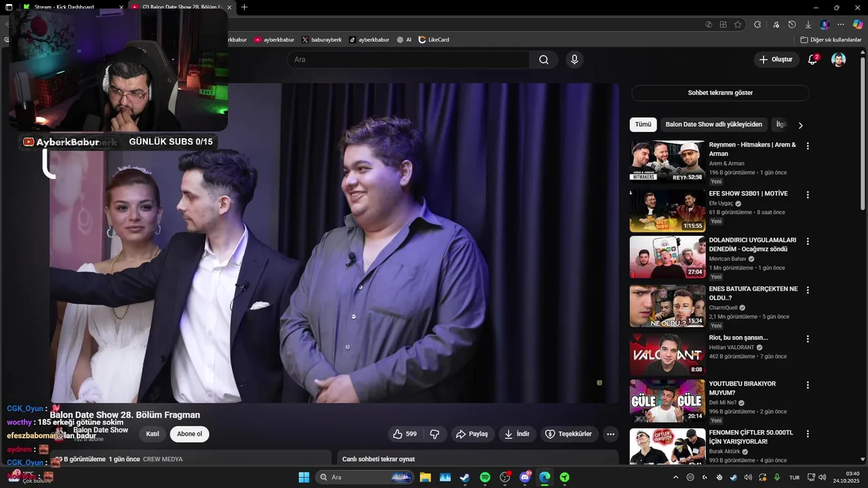This screenshot has width=868, height=488.
Task: Open more actions ellipsis under video
Action: click(x=610, y=434)
